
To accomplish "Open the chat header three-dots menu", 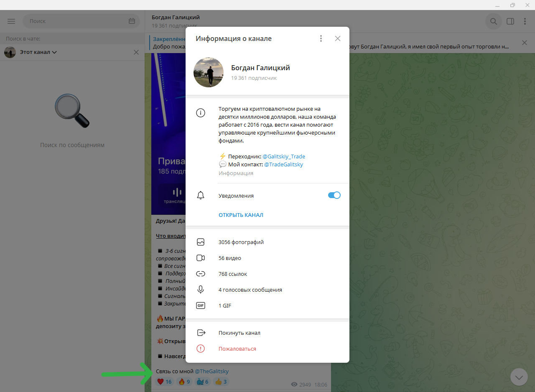I will [x=525, y=21].
